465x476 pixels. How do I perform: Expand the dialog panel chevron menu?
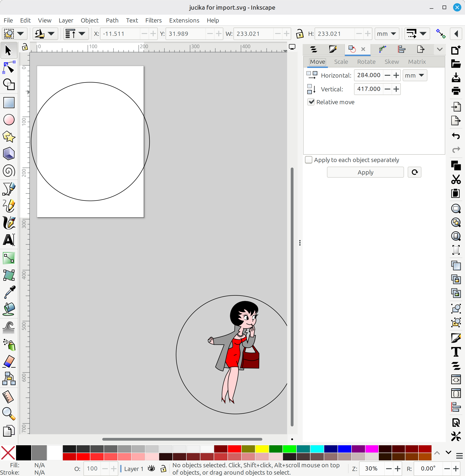click(x=440, y=49)
